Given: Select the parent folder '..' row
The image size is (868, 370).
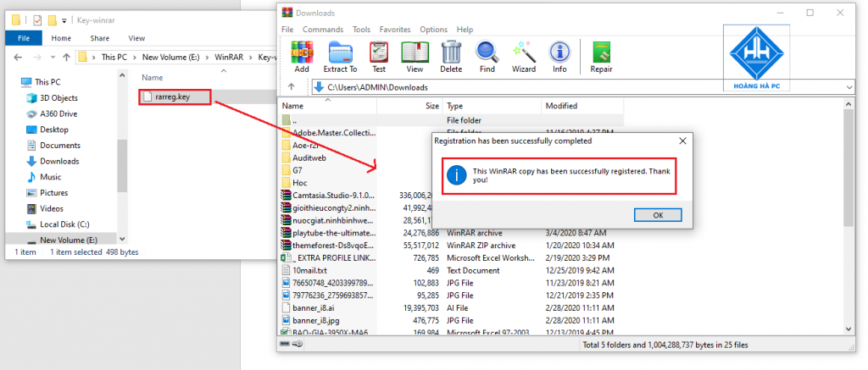Looking at the screenshot, I should coord(451,120).
